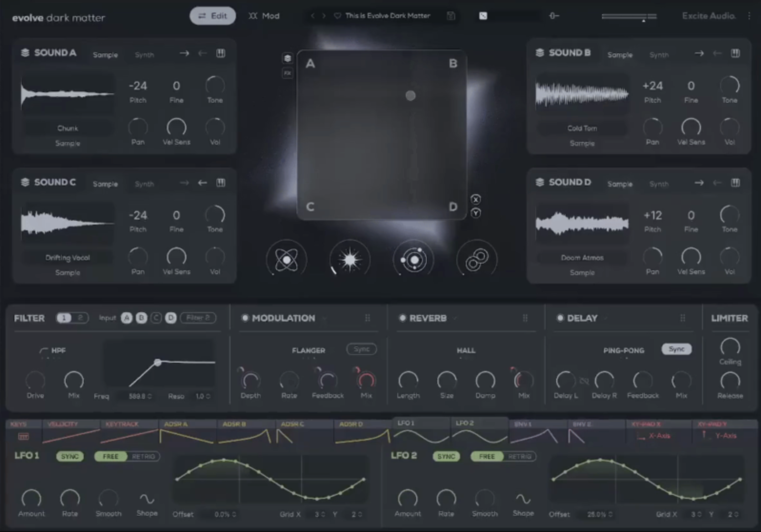Click the Filter 2 routing button

(198, 318)
